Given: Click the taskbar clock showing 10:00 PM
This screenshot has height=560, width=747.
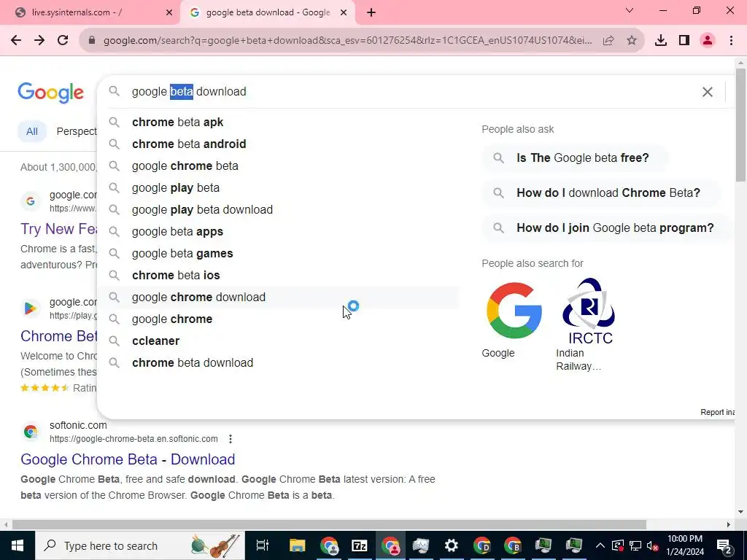Looking at the screenshot, I should click(x=685, y=545).
